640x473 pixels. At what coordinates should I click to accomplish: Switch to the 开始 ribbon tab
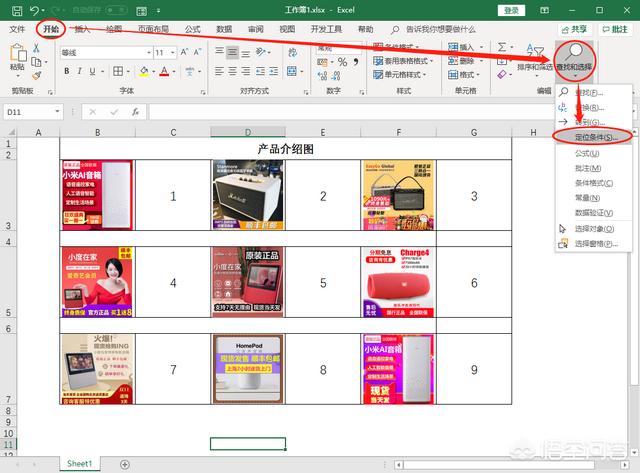(50, 30)
